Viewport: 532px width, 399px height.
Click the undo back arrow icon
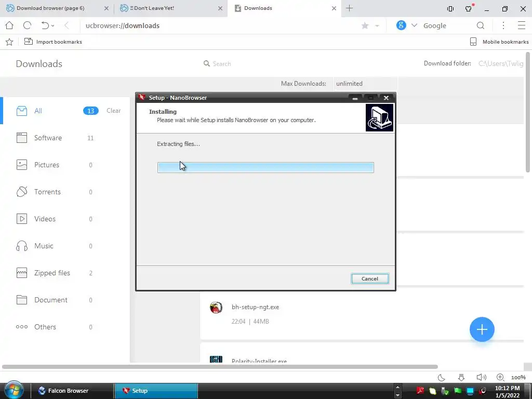click(x=45, y=25)
